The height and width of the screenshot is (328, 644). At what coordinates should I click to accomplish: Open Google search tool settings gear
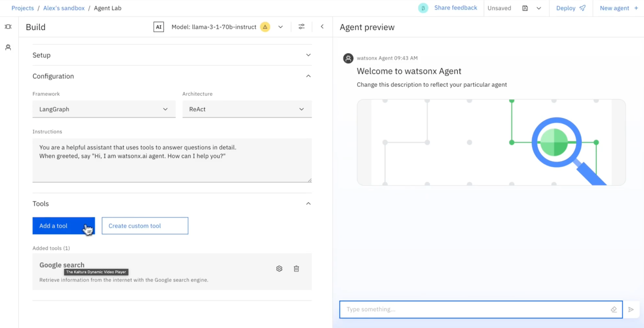pyautogui.click(x=279, y=269)
